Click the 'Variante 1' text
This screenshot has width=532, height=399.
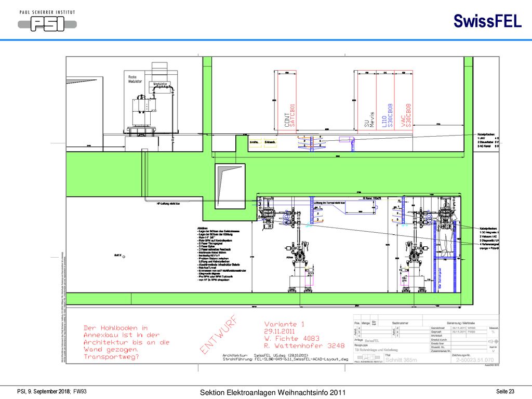click(x=284, y=324)
